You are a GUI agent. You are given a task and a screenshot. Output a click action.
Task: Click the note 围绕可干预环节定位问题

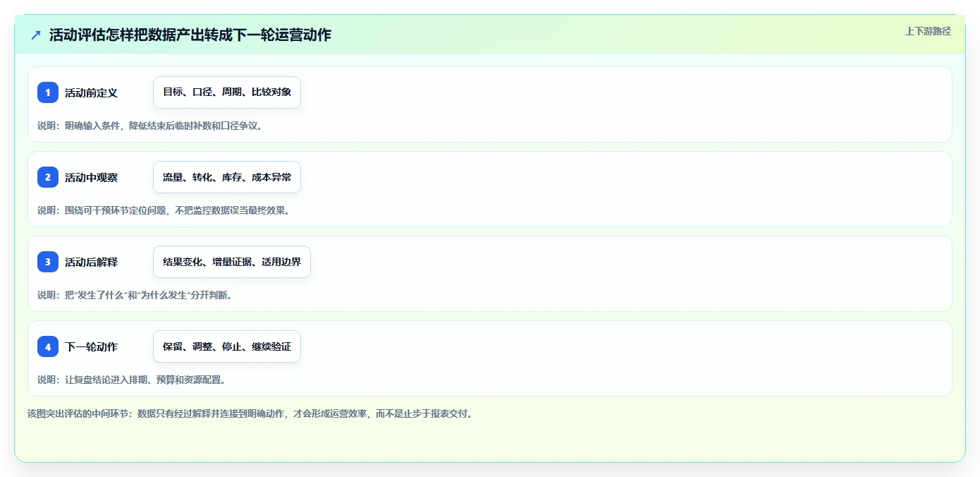(x=164, y=210)
